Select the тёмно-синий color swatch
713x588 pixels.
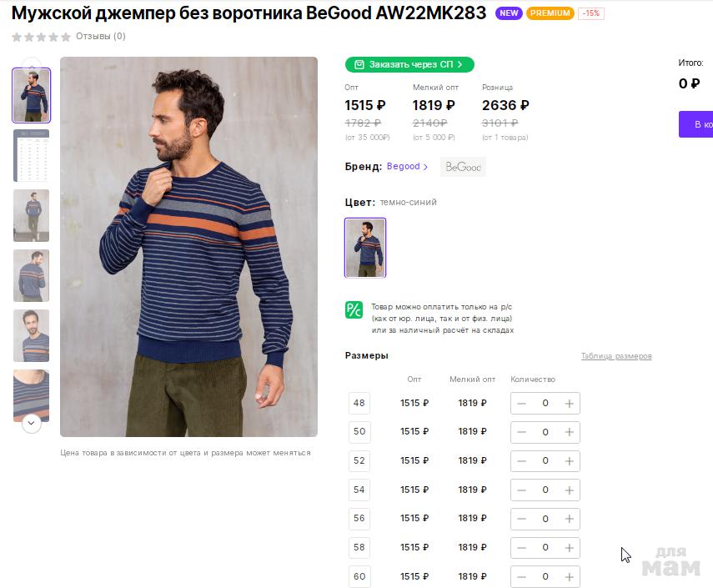tap(365, 248)
